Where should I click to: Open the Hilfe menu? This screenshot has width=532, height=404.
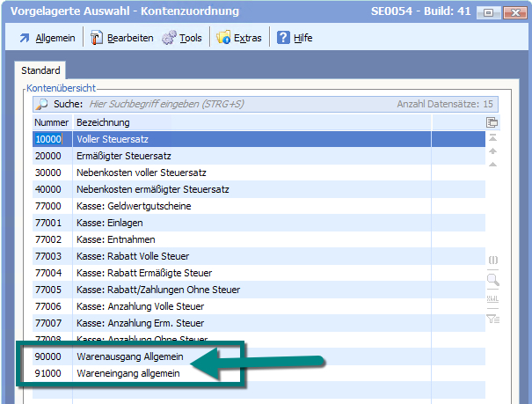[x=295, y=38]
